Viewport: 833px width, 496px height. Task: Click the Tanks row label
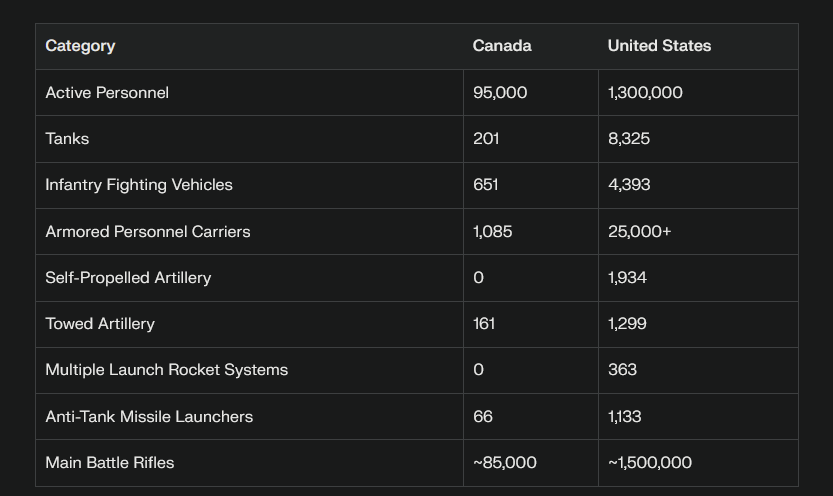[x=67, y=139]
